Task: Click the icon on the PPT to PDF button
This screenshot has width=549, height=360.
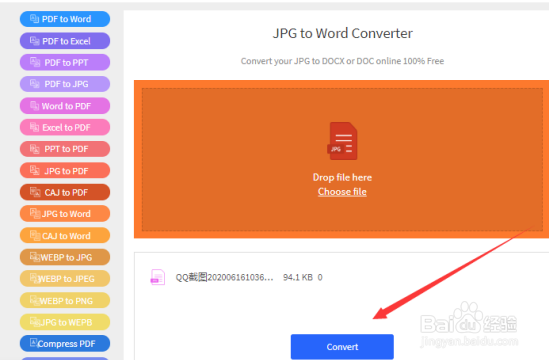Action: (35, 149)
